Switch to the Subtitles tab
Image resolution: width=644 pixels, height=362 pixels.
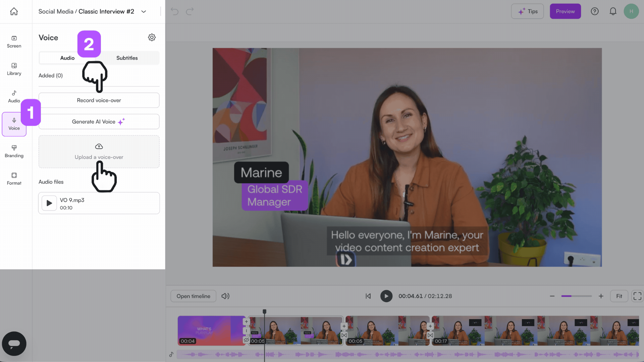[x=127, y=58]
